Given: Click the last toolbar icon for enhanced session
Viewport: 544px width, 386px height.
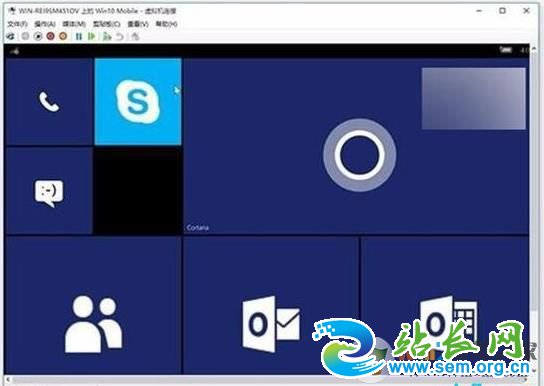Looking at the screenshot, I should (x=135, y=36).
